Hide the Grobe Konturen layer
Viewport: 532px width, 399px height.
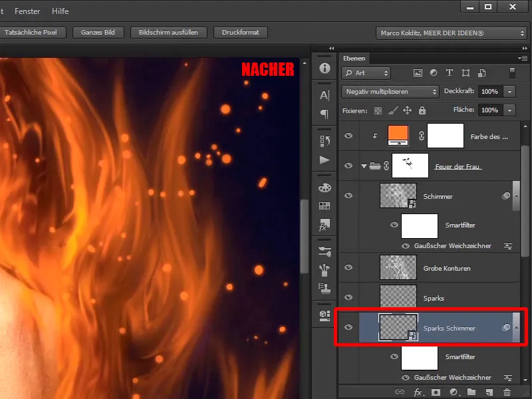click(x=348, y=267)
